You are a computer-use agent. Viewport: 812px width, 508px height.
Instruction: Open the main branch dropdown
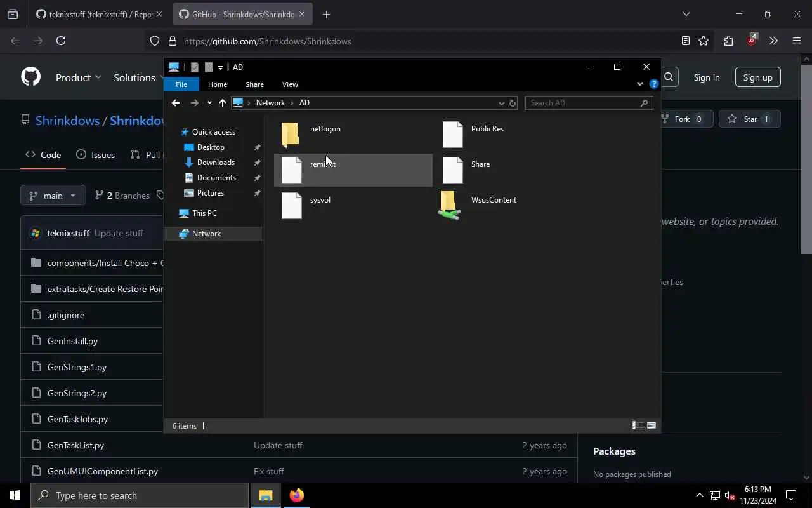(x=53, y=196)
